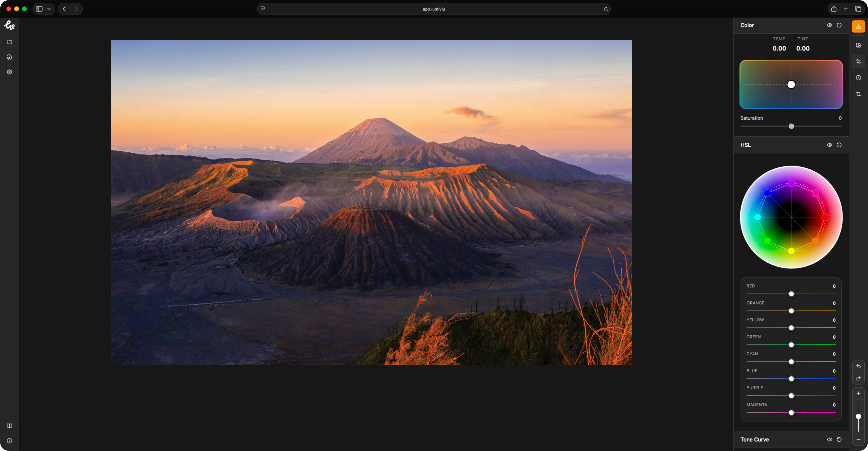The height and width of the screenshot is (451, 868).
Task: Click the app.lumiviu address bar
Action: click(434, 9)
